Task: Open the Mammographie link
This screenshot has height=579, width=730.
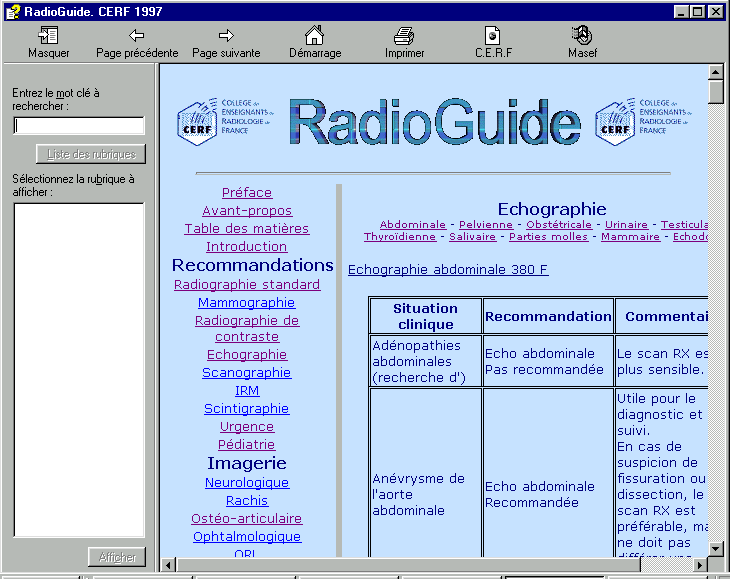Action: point(247,303)
